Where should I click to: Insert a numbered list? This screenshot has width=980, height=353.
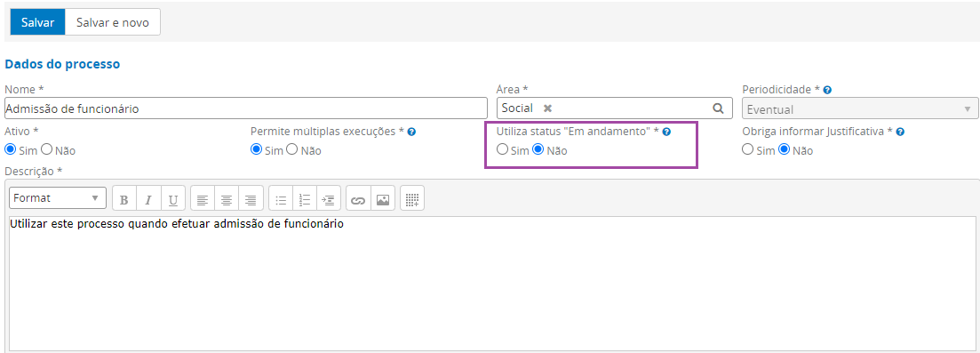click(305, 200)
